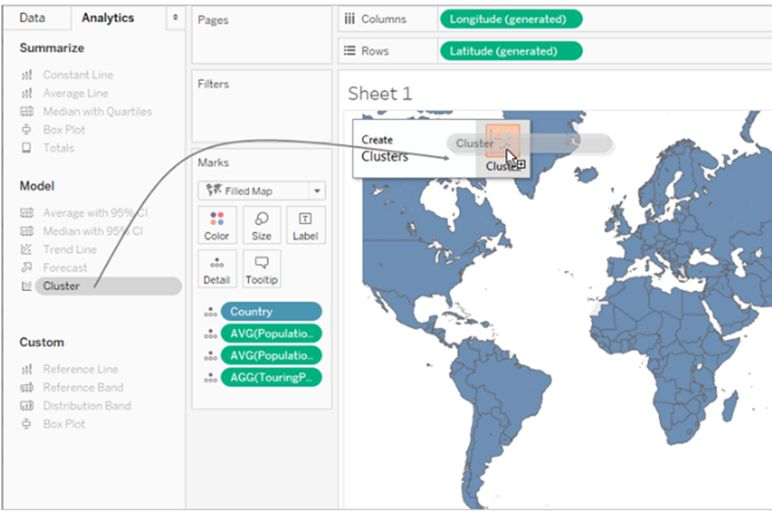Click detail icon beside AGG(TouringP.. pill

tap(210, 378)
